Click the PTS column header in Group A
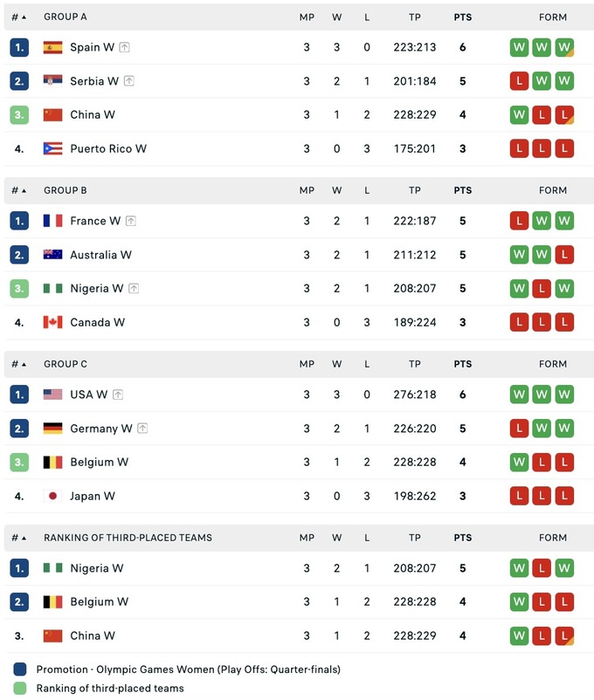The height and width of the screenshot is (700, 594). click(463, 17)
